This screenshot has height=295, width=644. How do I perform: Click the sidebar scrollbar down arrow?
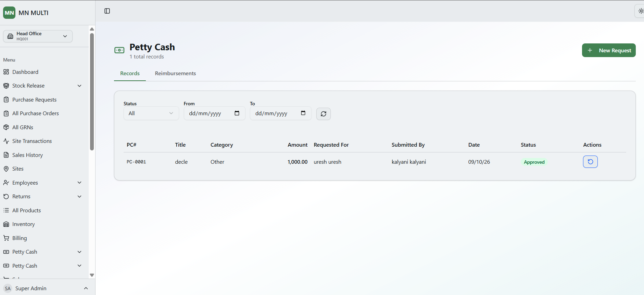click(92, 275)
